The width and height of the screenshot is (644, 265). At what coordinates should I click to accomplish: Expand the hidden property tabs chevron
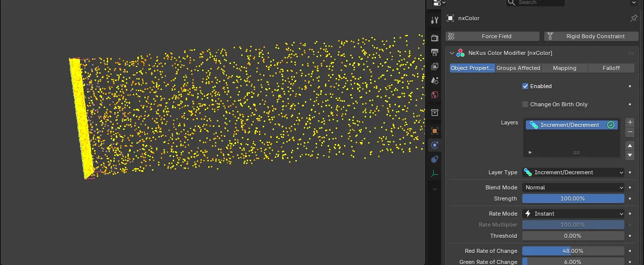435,189
